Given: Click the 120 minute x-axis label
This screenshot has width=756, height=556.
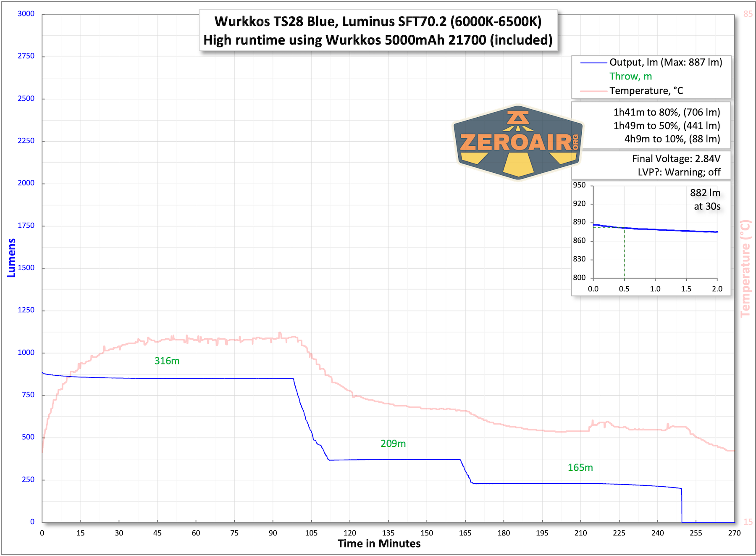Looking at the screenshot, I should (x=350, y=533).
